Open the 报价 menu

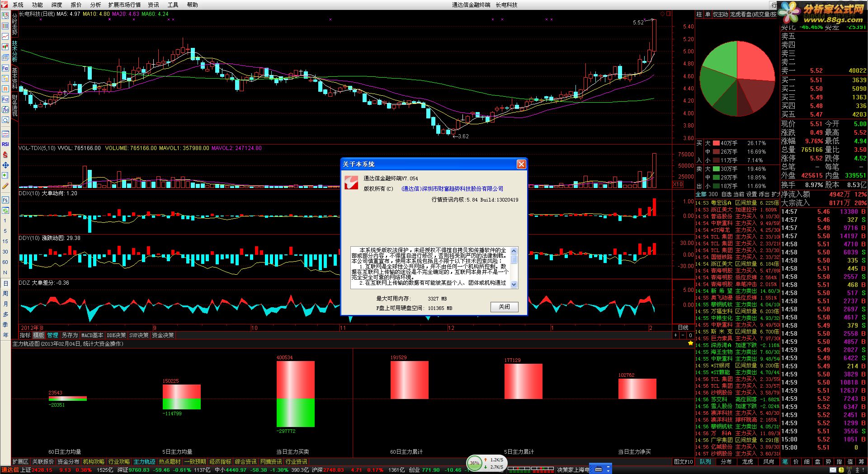[x=76, y=5]
